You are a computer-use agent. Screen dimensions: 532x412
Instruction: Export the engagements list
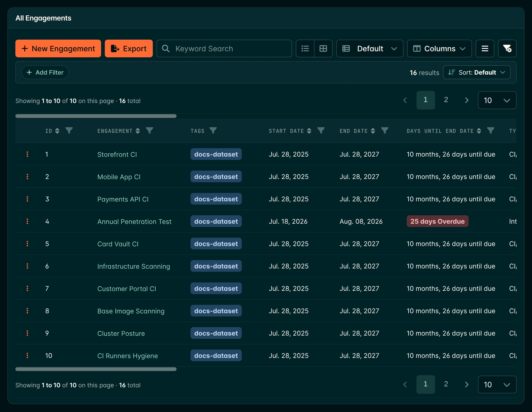pos(129,48)
